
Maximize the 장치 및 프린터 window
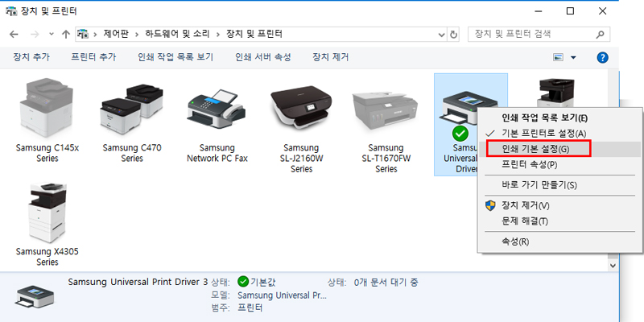[570, 11]
